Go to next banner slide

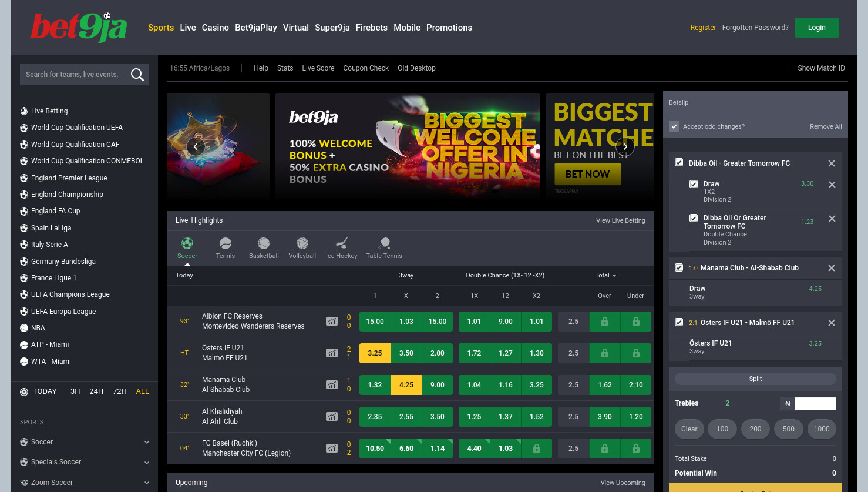[x=625, y=147]
